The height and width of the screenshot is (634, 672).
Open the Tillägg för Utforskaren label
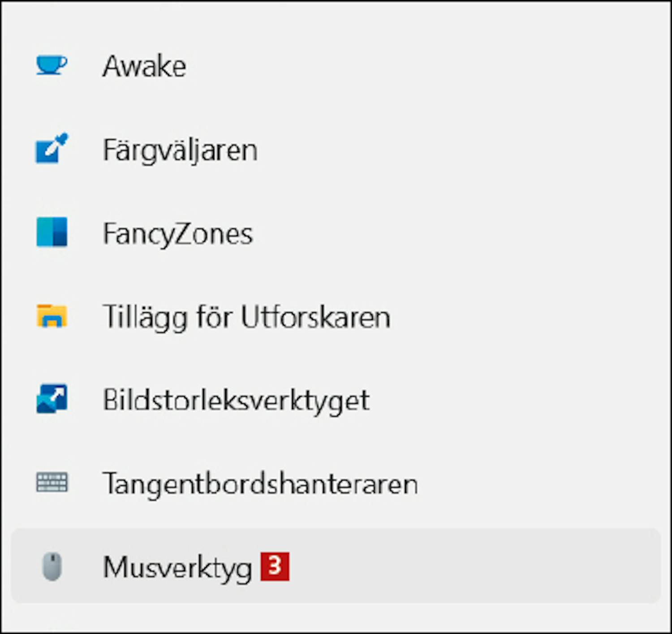click(246, 317)
